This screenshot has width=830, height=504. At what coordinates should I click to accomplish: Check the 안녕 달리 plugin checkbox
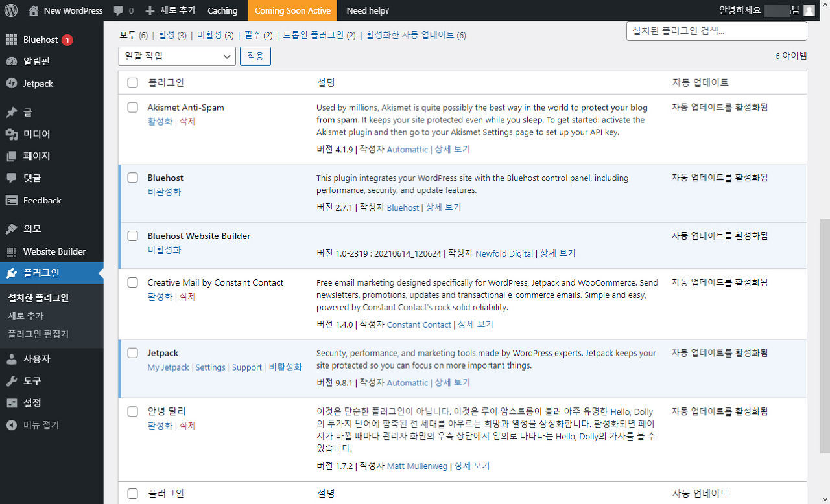pyautogui.click(x=133, y=411)
